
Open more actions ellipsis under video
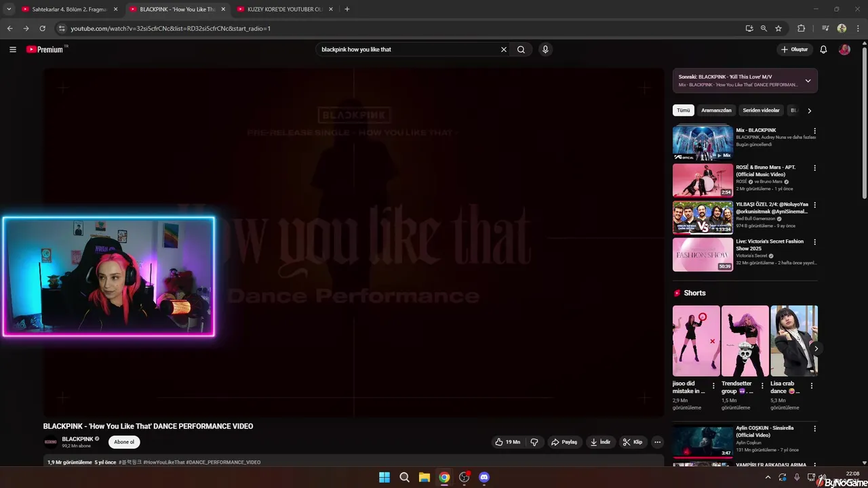point(657,442)
